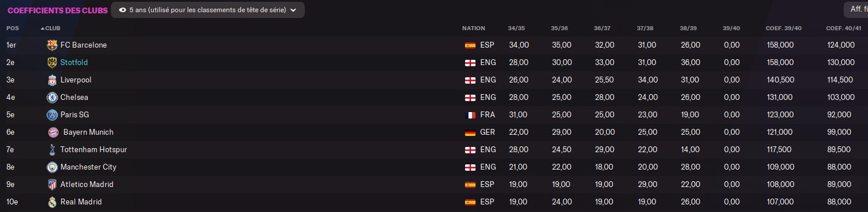Expand the dropdown chevron next to 'tête de série'
868x212 pixels.
[293, 10]
